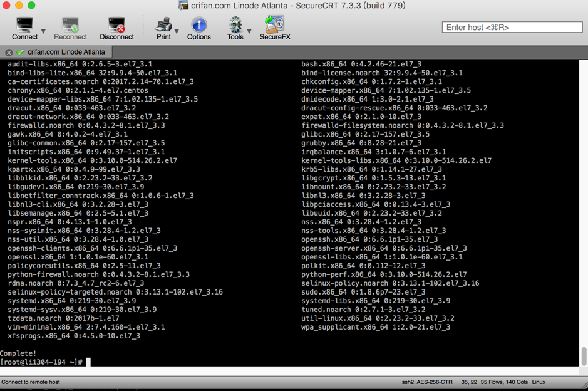Click the selinux-policy-targeted.noarch line
This screenshot has width=588, height=391.
coord(115,292)
